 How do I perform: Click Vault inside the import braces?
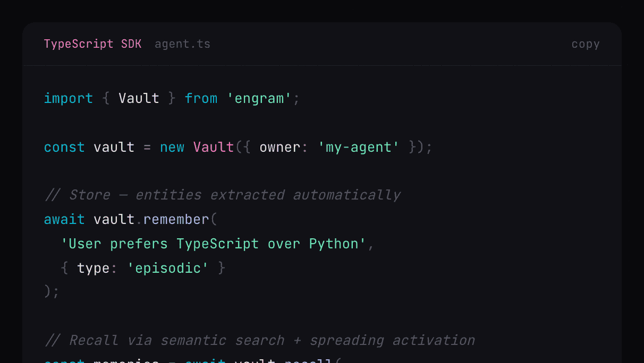[139, 99]
